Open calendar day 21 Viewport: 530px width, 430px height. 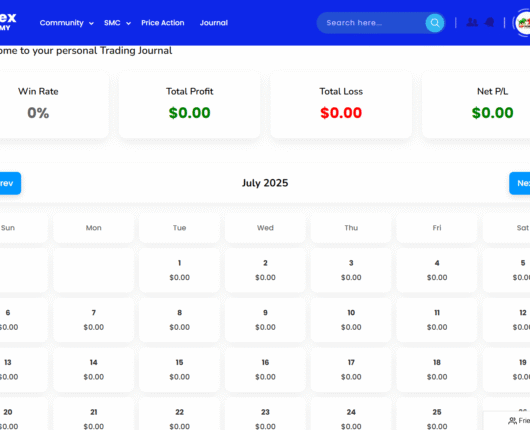coord(94,414)
